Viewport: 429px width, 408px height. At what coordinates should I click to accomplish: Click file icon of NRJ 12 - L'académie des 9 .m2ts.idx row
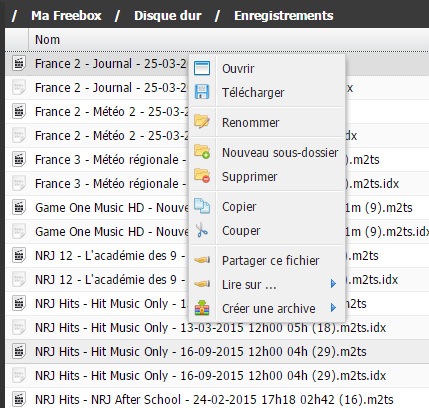point(19,279)
